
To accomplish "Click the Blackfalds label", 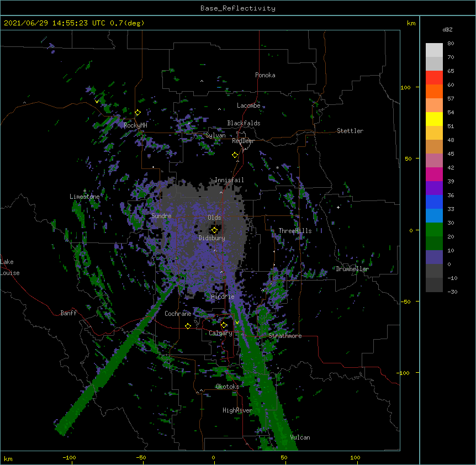I will coord(244,123).
